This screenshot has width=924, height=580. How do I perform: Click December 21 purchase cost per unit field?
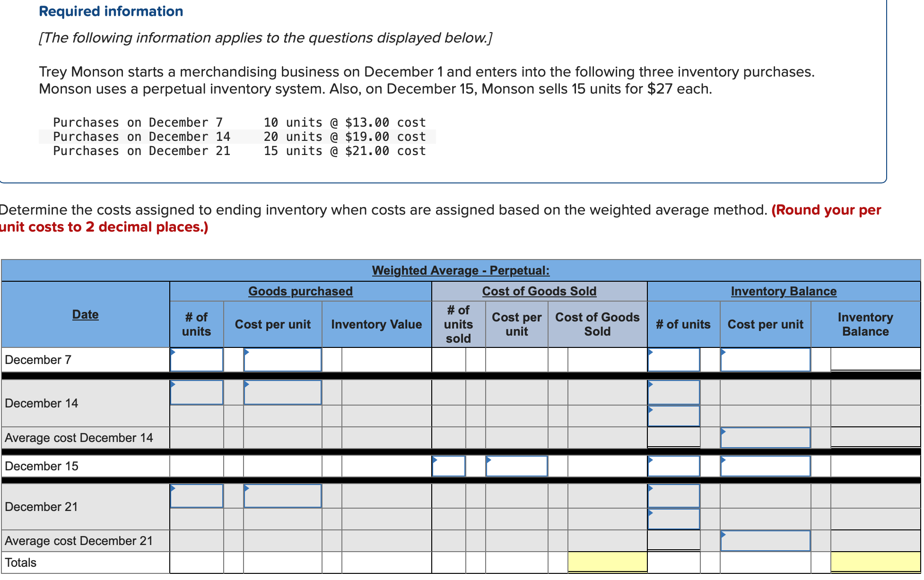[282, 496]
